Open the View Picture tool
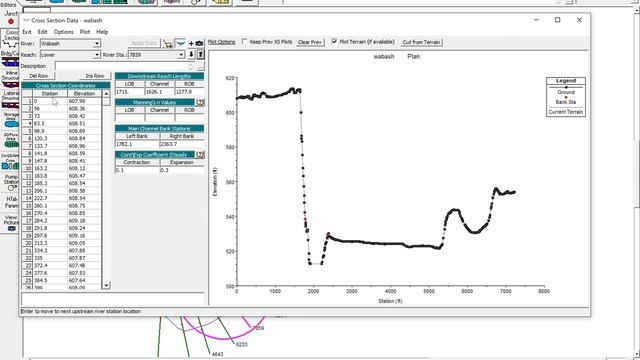Image resolution: width=640 pixels, height=360 pixels. [11, 223]
